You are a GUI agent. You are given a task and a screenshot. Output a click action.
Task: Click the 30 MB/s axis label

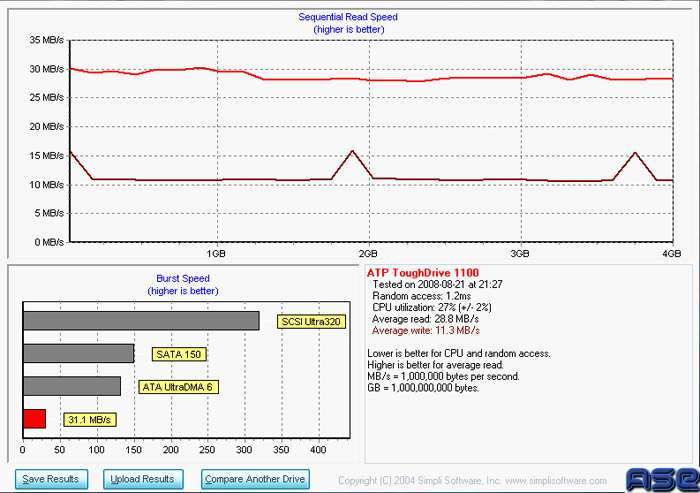(47, 69)
